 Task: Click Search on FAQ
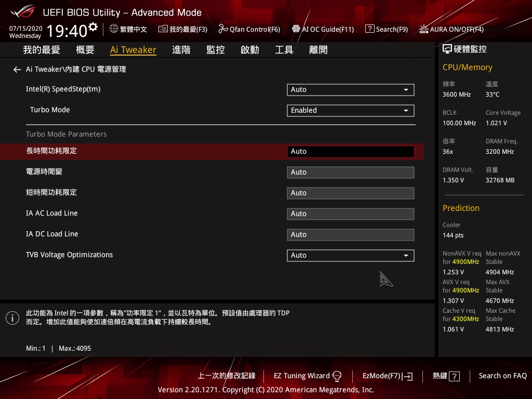pos(502,376)
